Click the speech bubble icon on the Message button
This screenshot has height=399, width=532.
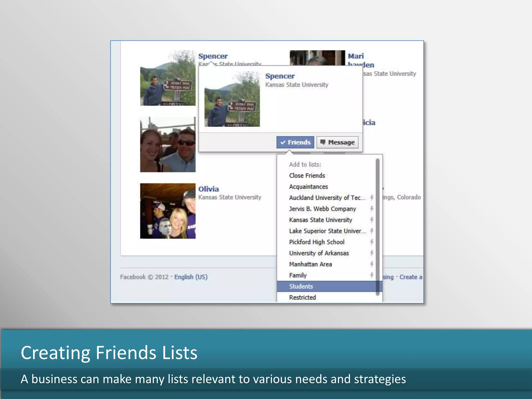pos(323,142)
